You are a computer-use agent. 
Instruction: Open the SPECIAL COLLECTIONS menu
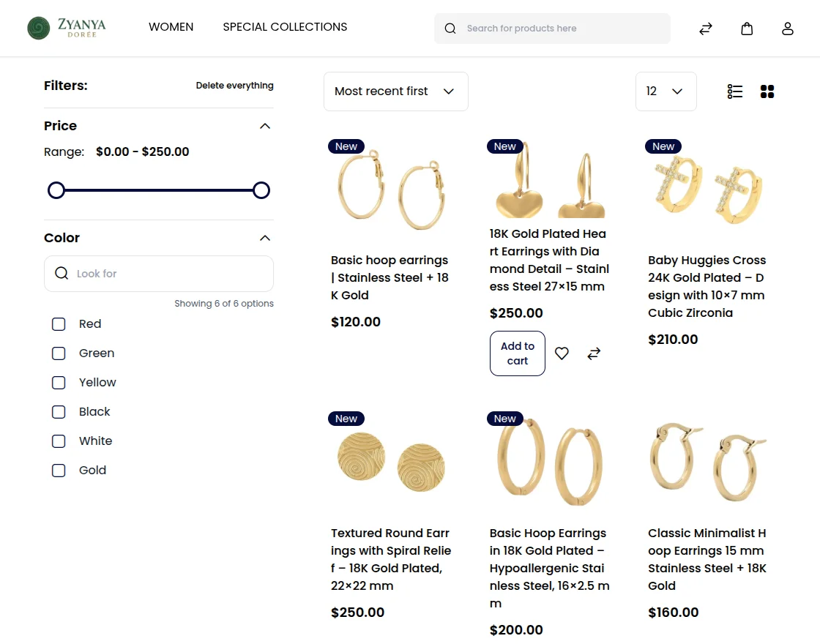285,27
